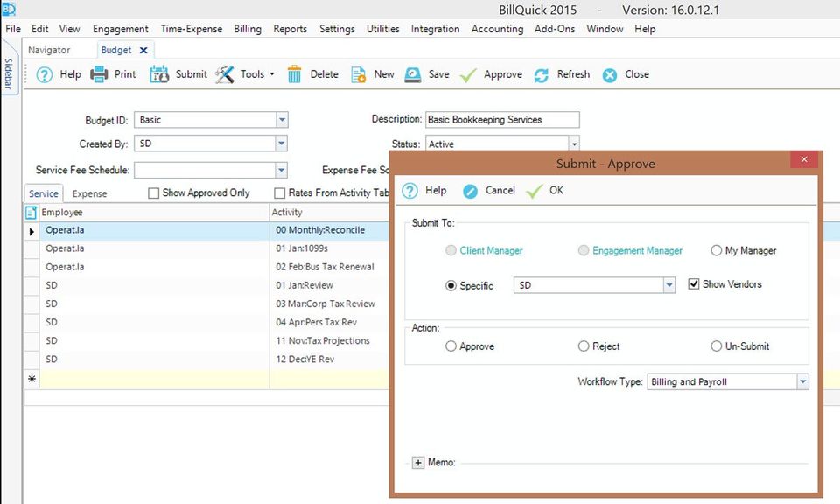Switch to the Expense tab
Viewport: 840px width, 504px height.
pyautogui.click(x=89, y=194)
